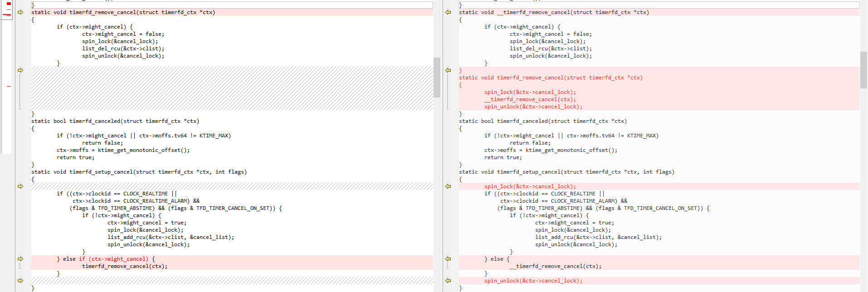Click 'ctx->might_cancel = true;' in the right pane
868x292 pixels.
(x=575, y=223)
